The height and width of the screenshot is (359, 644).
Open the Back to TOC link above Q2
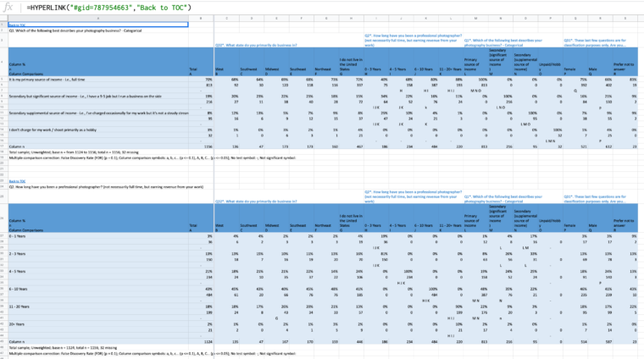pyautogui.click(x=17, y=181)
